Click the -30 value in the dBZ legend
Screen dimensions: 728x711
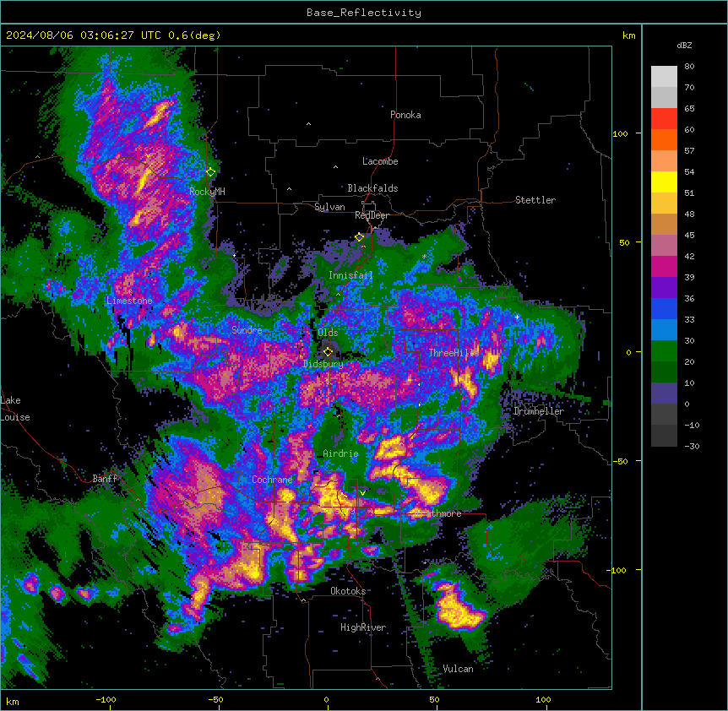692,447
